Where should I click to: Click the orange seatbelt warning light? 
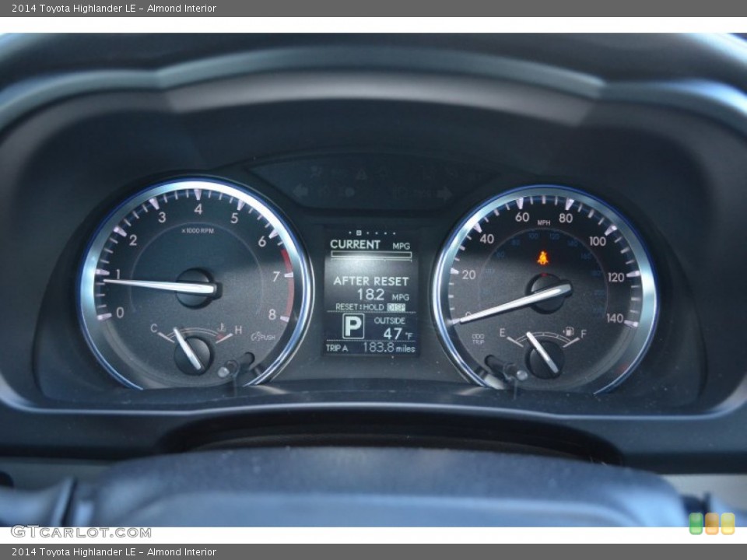point(542,257)
